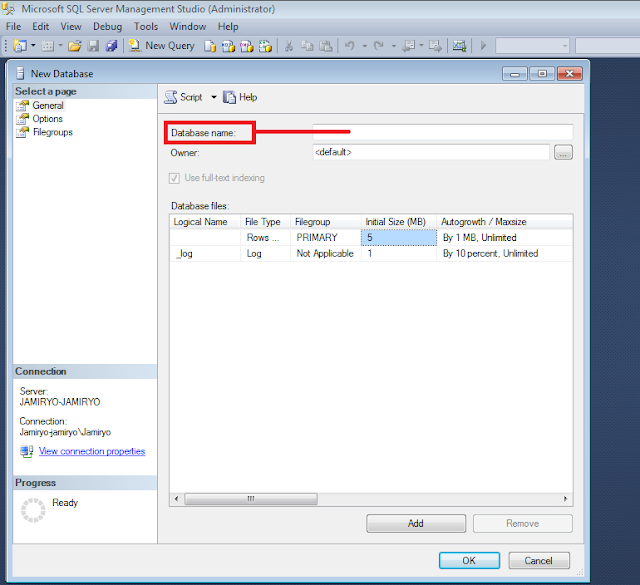Click the New Query toolbar button
This screenshot has width=640, height=585.
pyautogui.click(x=162, y=46)
